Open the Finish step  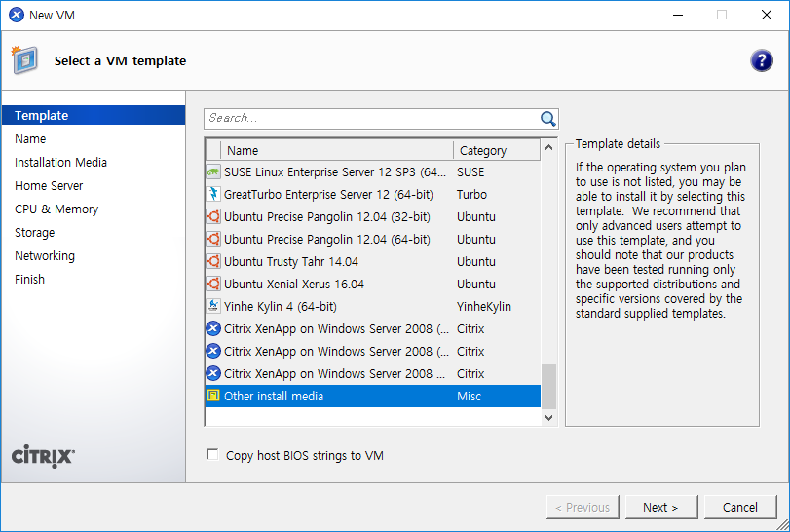point(29,279)
